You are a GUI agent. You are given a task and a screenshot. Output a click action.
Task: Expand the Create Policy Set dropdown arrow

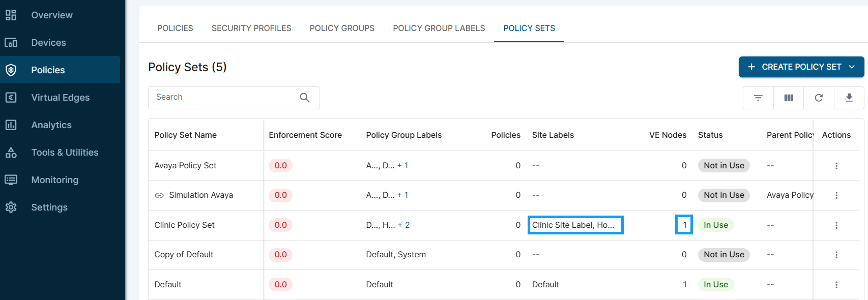(x=852, y=67)
